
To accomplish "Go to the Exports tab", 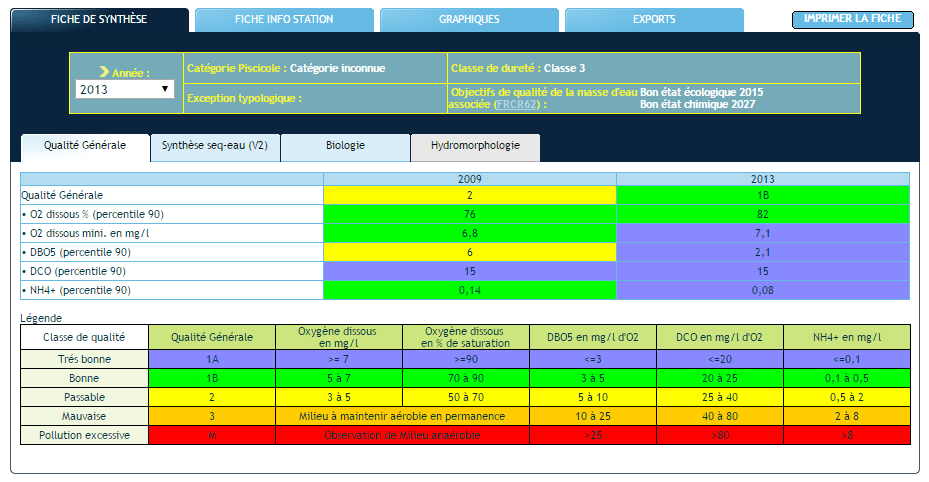I will pos(654,19).
